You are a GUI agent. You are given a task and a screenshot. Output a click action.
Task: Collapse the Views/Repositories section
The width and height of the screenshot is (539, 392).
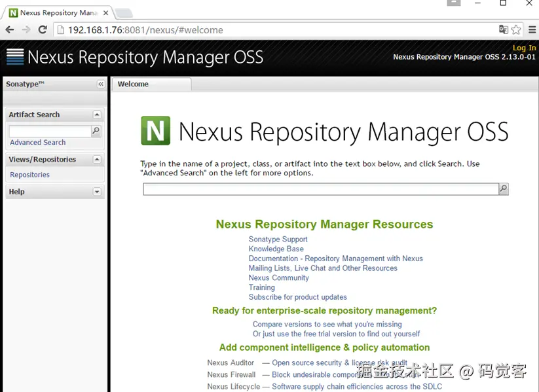(97, 160)
